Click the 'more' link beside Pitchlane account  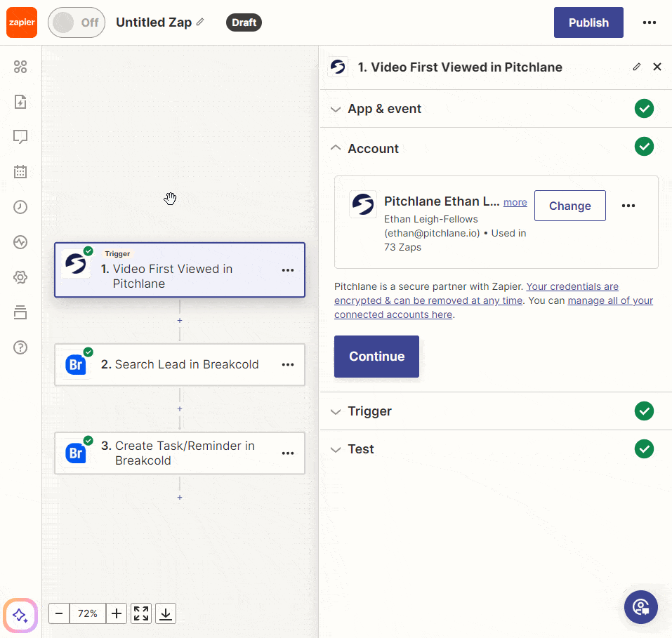click(x=515, y=202)
